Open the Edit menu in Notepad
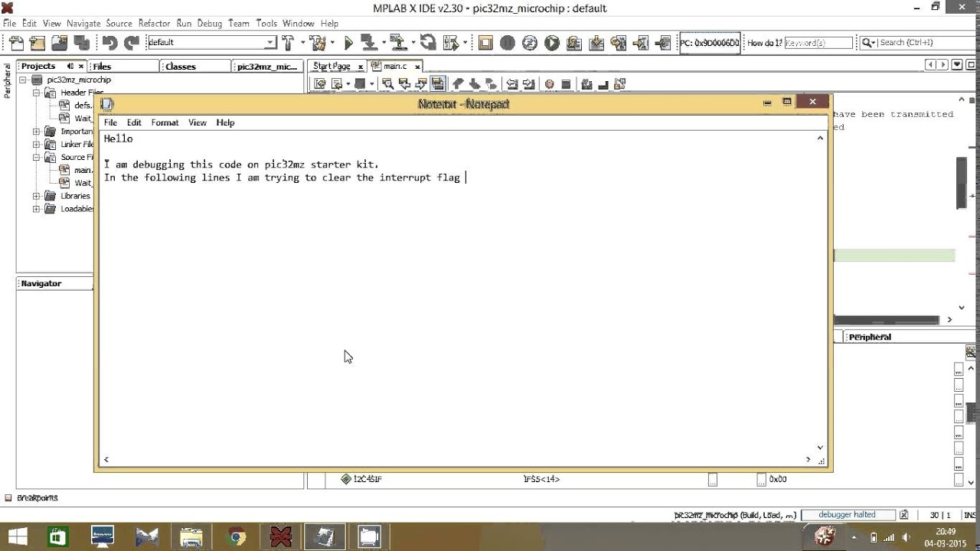Screen dimensions: 980x551 tap(134, 122)
